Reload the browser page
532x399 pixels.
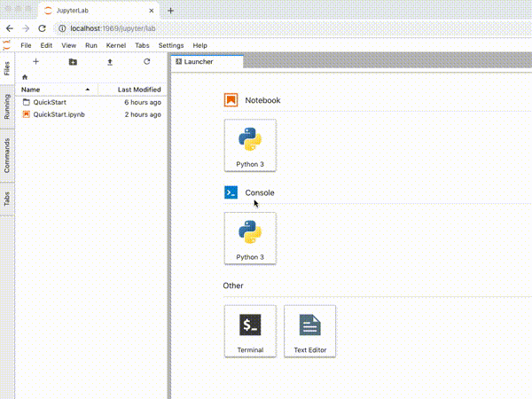pos(42,28)
